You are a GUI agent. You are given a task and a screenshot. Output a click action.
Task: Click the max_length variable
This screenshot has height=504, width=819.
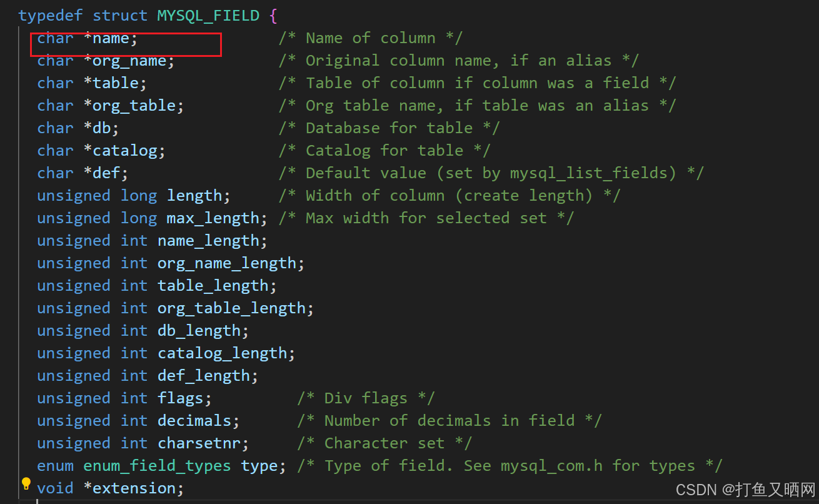(x=213, y=218)
